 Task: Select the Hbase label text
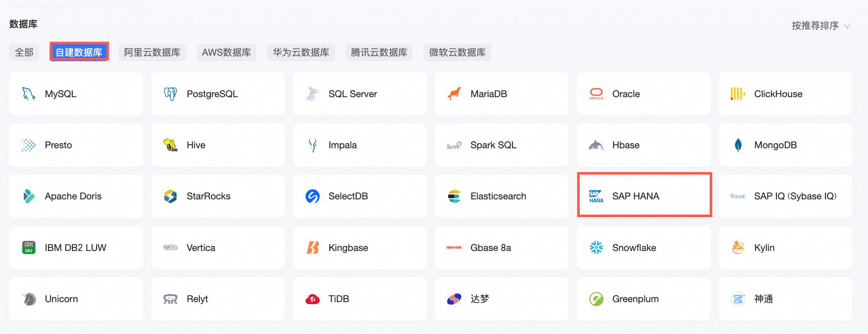pyautogui.click(x=626, y=145)
